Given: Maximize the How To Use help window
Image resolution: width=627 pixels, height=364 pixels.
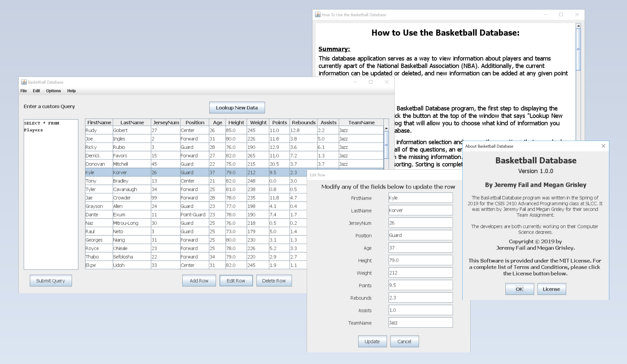Looking at the screenshot, I should (x=561, y=14).
